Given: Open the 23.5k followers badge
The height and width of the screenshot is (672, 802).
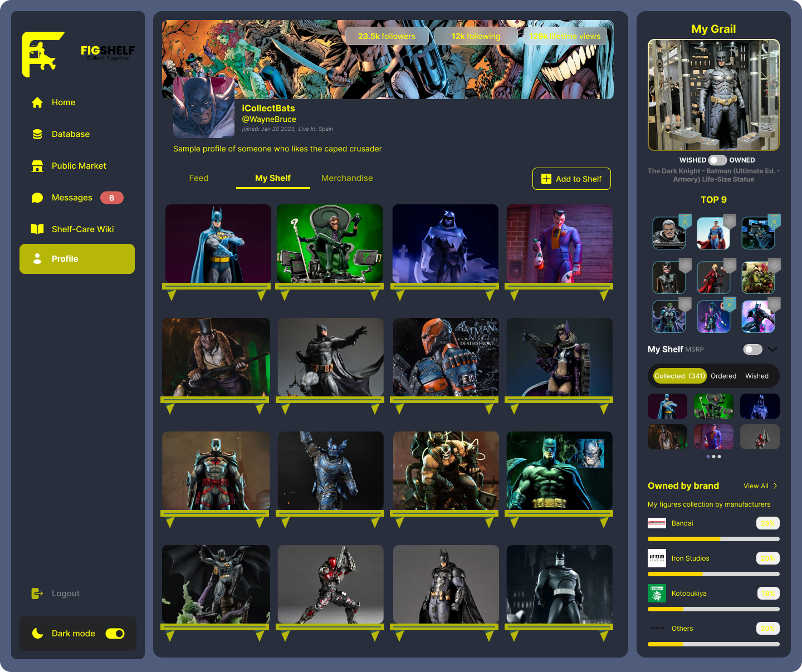Looking at the screenshot, I should point(387,36).
